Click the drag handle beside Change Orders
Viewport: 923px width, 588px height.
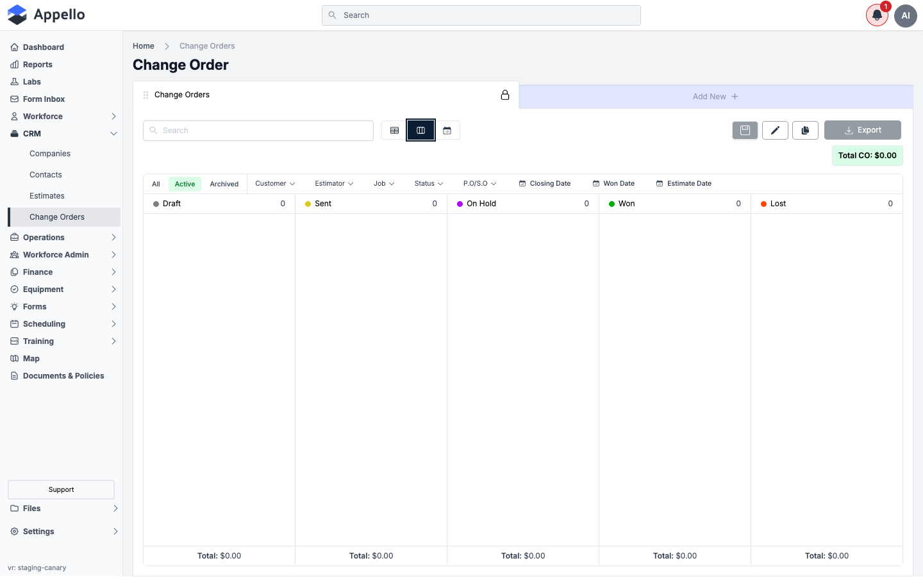(x=146, y=95)
